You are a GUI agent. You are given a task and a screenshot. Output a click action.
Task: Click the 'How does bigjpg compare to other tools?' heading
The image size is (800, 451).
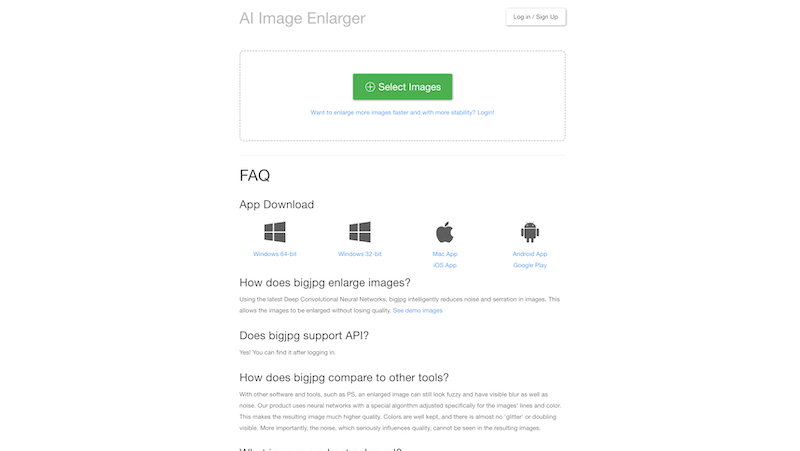(344, 378)
